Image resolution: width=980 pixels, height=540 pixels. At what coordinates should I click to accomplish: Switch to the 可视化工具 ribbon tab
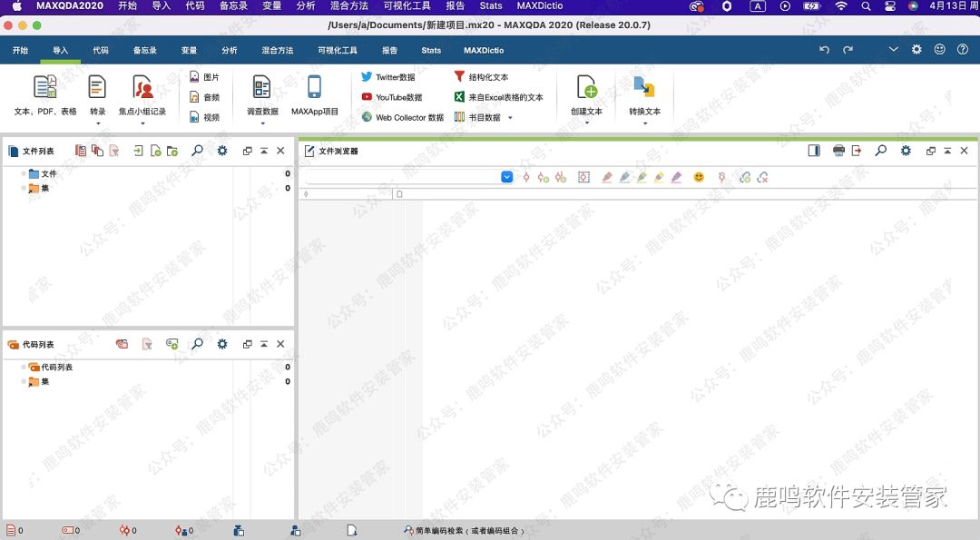tap(338, 50)
